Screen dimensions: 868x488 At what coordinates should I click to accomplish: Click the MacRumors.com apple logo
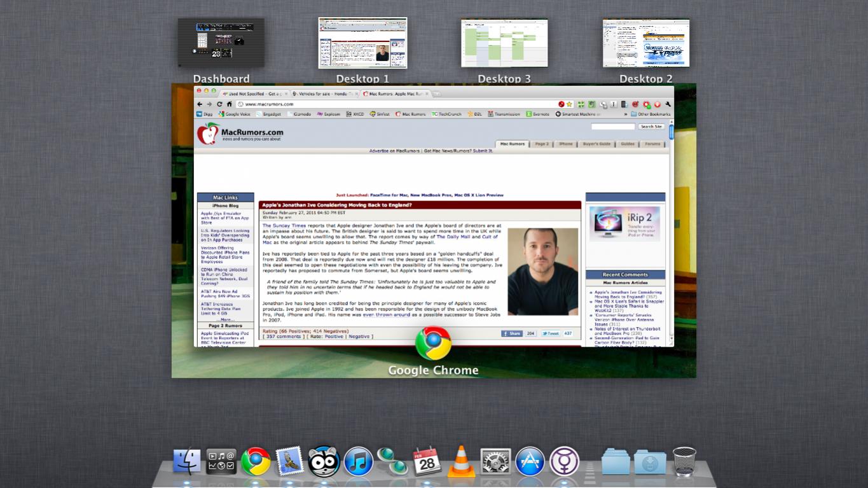tap(207, 134)
